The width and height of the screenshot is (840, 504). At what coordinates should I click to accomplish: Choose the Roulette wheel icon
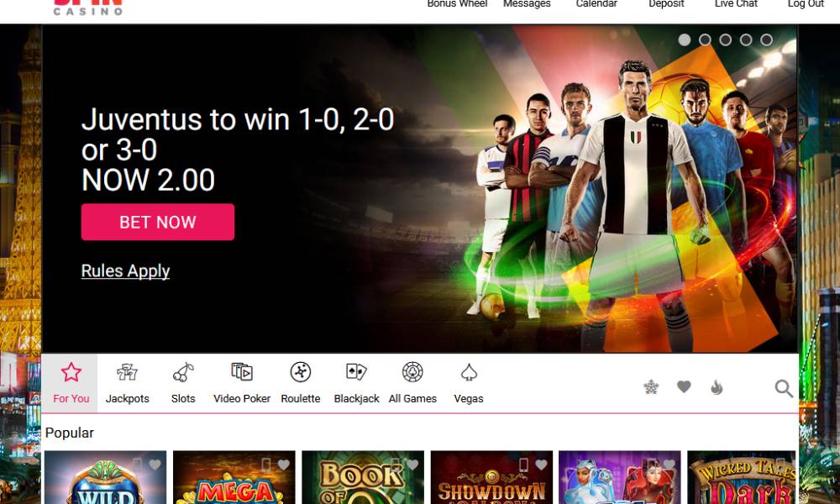(x=301, y=372)
